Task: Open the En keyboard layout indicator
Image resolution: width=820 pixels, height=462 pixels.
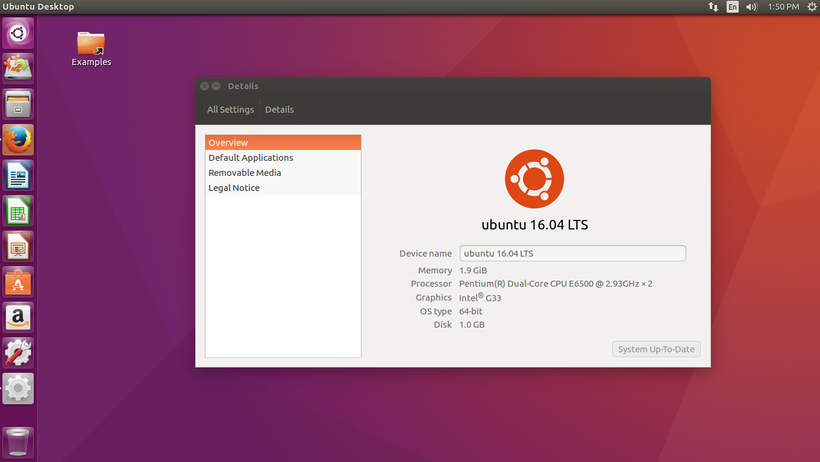Action: click(x=732, y=7)
